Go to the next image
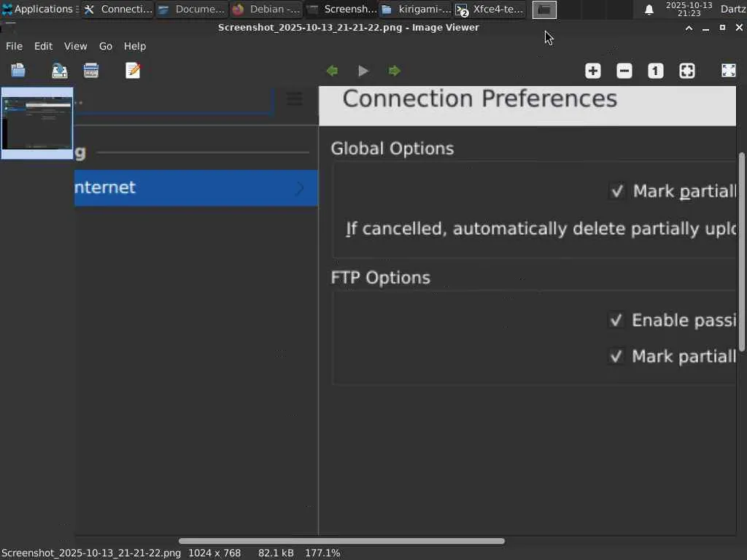 [x=395, y=71]
